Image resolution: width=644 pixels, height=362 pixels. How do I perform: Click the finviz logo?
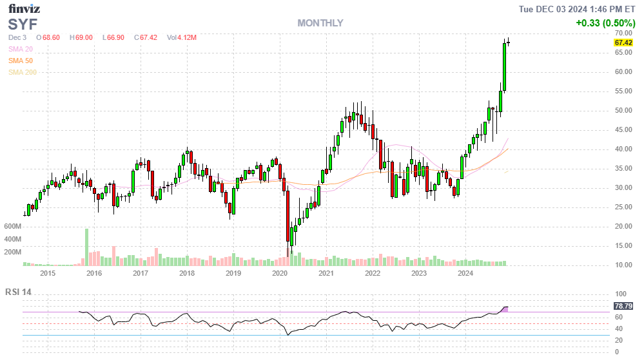pos(24,9)
